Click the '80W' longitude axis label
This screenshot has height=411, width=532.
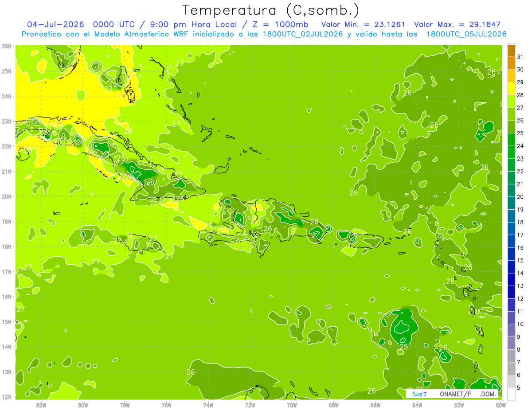coord(82,405)
